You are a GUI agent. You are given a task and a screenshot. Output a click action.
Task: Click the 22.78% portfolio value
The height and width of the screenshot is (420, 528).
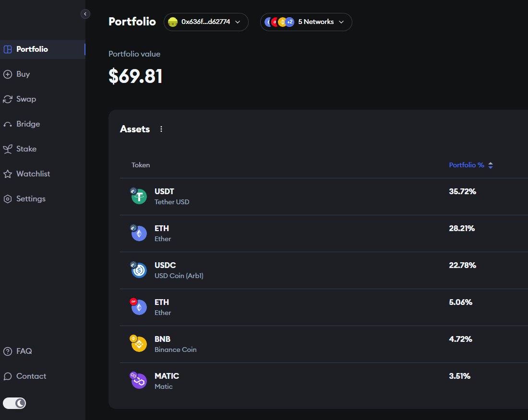462,265
